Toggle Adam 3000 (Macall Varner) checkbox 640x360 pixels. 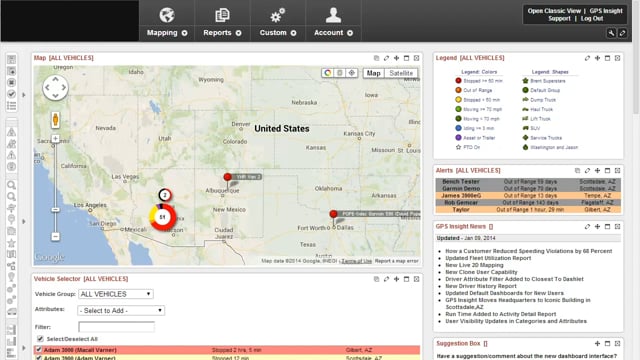point(39,350)
